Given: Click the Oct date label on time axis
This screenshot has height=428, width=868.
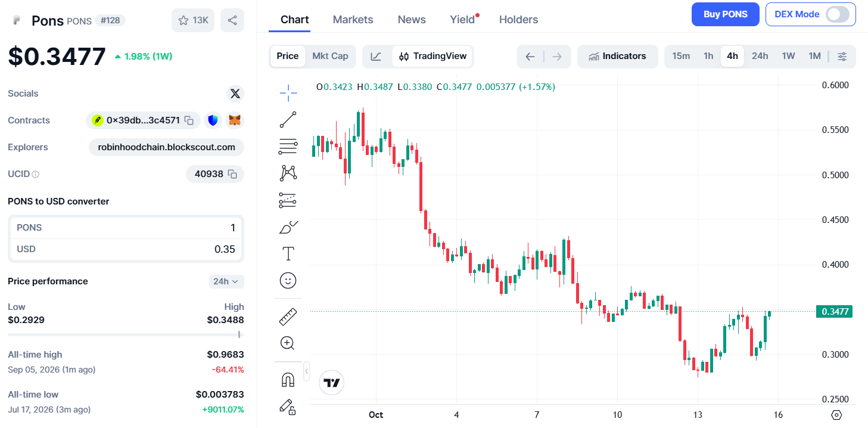Looking at the screenshot, I should point(375,415).
